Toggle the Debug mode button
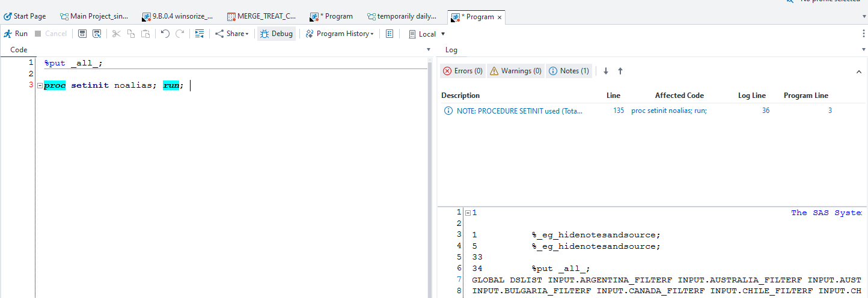 pos(277,34)
